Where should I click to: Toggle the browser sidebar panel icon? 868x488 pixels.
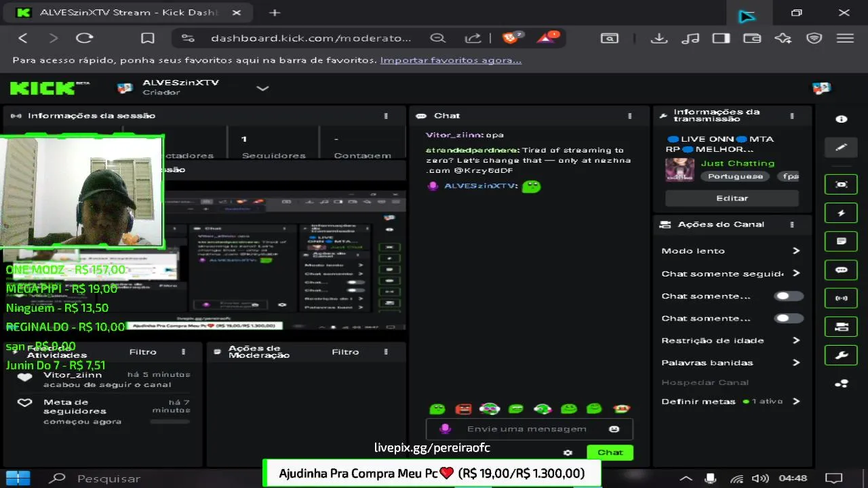coord(721,38)
